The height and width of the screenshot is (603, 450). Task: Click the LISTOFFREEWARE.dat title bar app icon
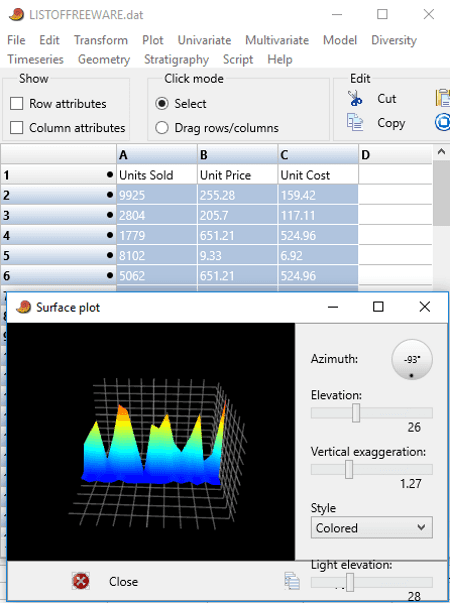(17, 15)
